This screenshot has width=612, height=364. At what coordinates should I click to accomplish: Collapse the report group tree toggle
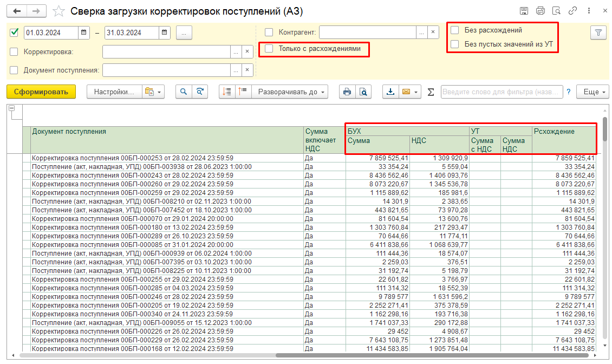[x=11, y=108]
